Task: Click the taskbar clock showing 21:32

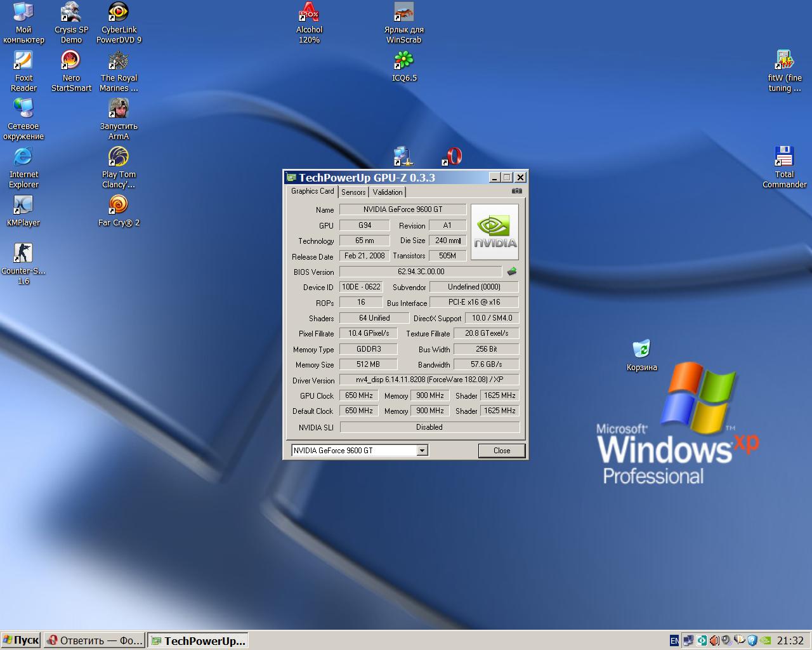Action: 790,640
